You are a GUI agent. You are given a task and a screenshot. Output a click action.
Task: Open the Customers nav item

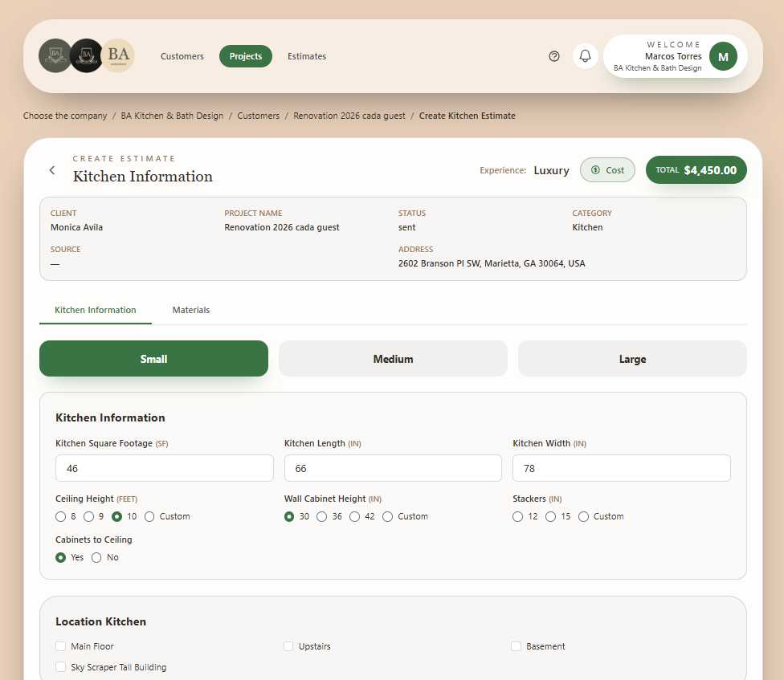182,56
